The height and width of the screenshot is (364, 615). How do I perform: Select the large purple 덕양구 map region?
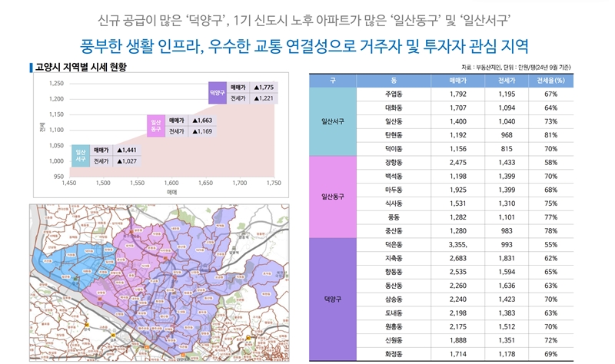(215, 284)
